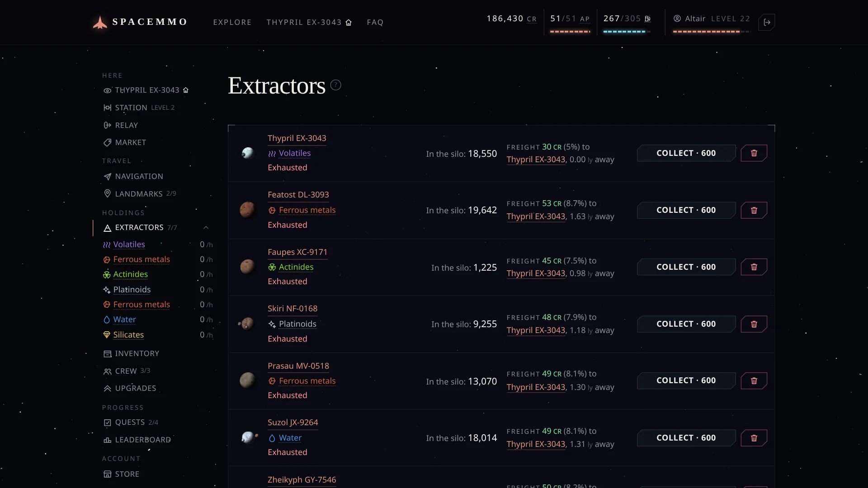Open the FAQ page in top navigation
The image size is (868, 488).
pyautogui.click(x=375, y=22)
